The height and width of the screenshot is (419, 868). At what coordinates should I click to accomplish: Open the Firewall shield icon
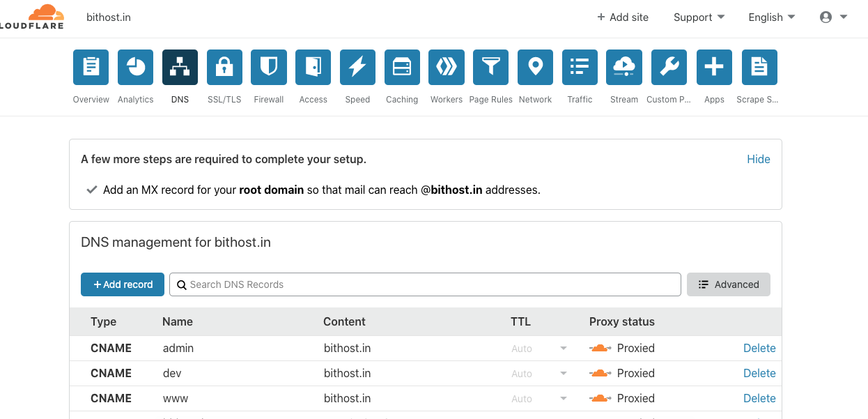click(269, 67)
